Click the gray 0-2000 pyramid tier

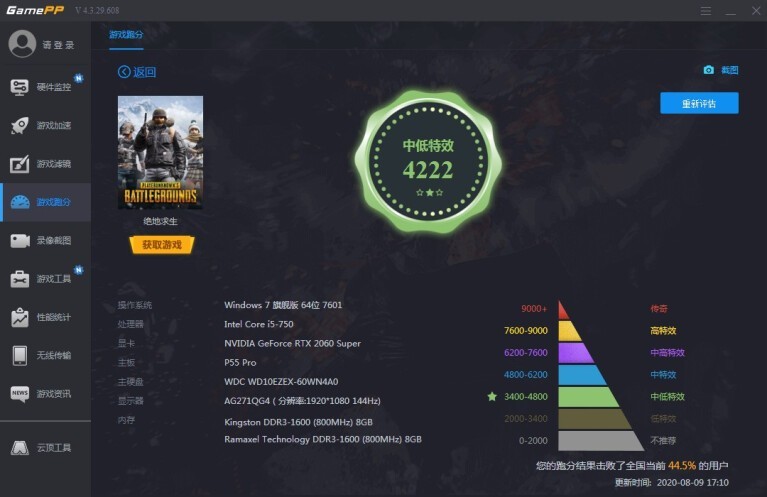[x=601, y=441]
